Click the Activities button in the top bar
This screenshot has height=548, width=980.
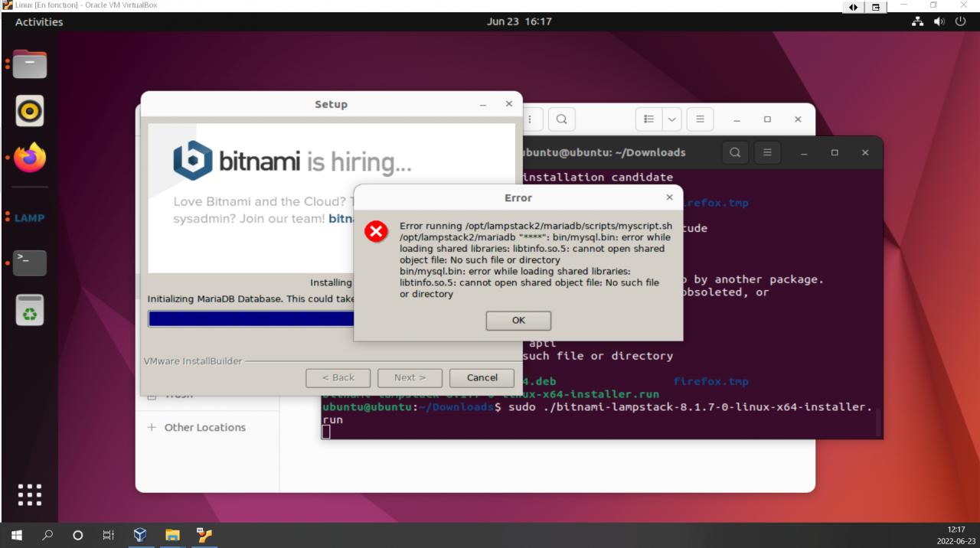pyautogui.click(x=39, y=21)
